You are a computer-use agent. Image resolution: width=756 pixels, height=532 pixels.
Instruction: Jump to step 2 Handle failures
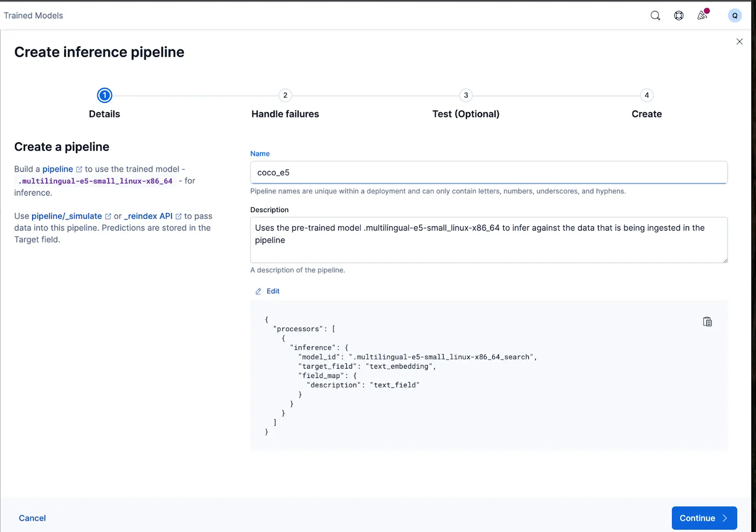pyautogui.click(x=285, y=96)
